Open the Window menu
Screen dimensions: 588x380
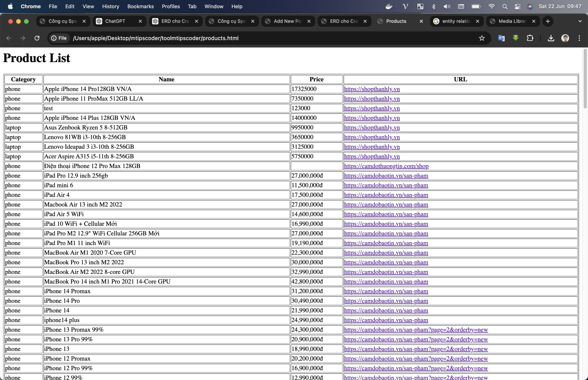(x=214, y=6)
